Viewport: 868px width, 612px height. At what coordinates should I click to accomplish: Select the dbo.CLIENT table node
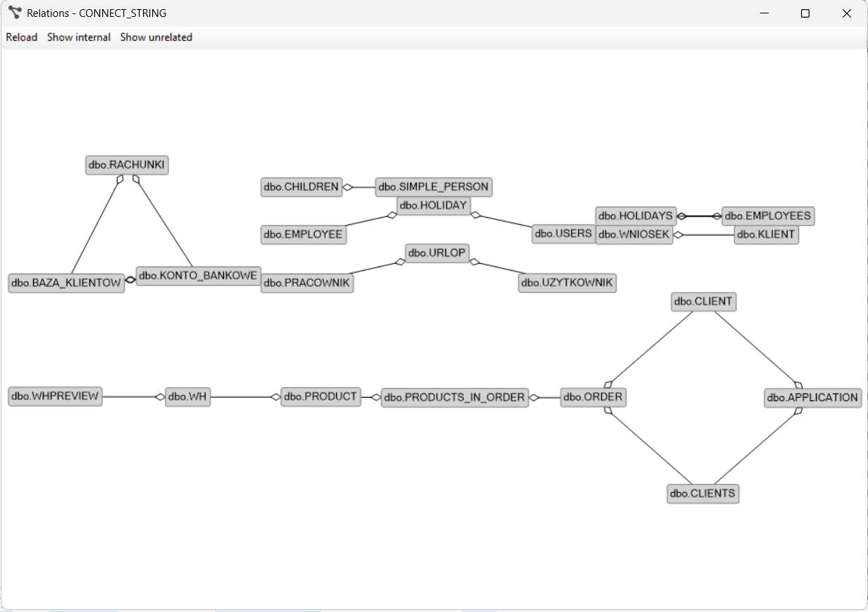[703, 302]
